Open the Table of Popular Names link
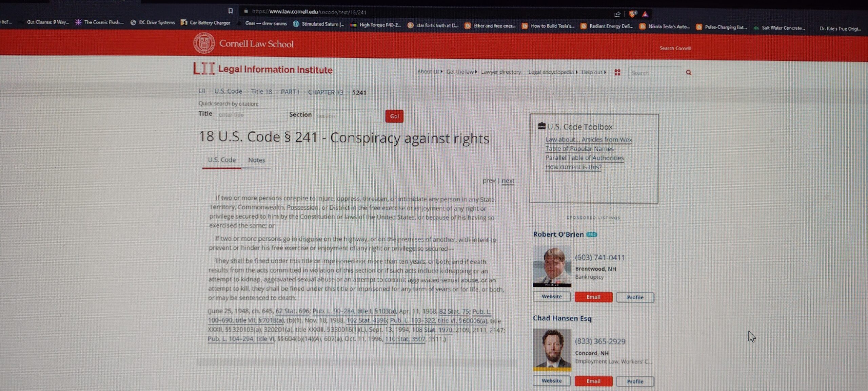The width and height of the screenshot is (868, 391). tap(579, 149)
